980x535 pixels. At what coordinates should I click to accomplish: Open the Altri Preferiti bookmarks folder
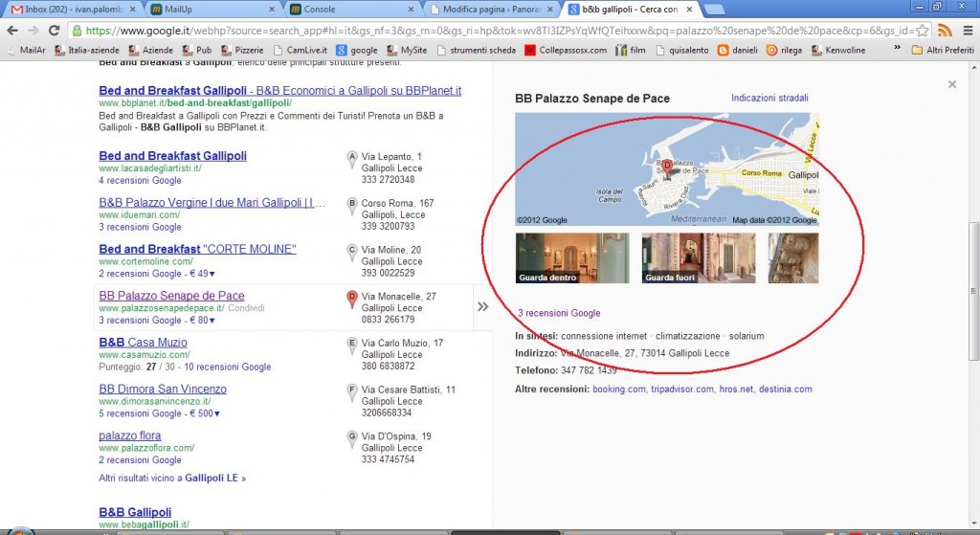pos(943,50)
